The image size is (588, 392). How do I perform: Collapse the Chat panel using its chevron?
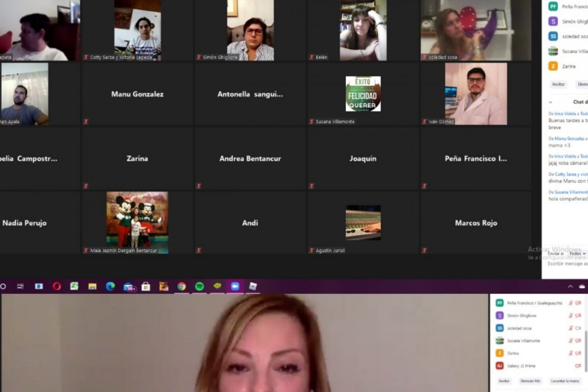(x=550, y=102)
